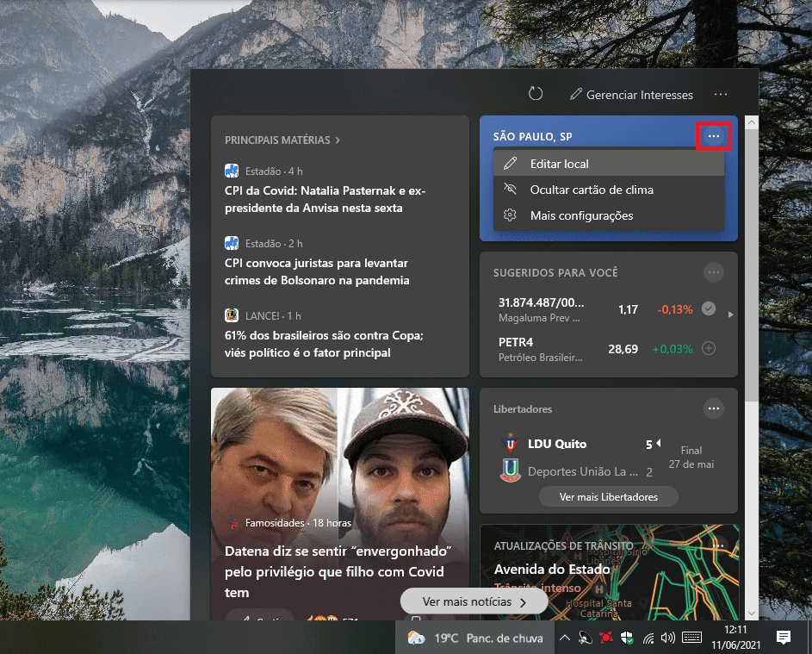Select the Deportes União La ... team name
The image size is (812, 654).
click(x=583, y=471)
